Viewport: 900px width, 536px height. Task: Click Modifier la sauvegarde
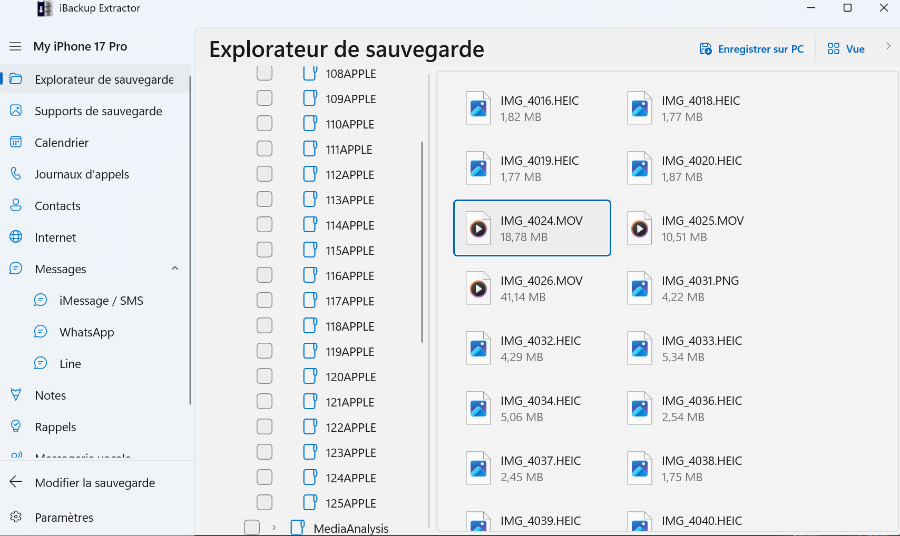[95, 483]
